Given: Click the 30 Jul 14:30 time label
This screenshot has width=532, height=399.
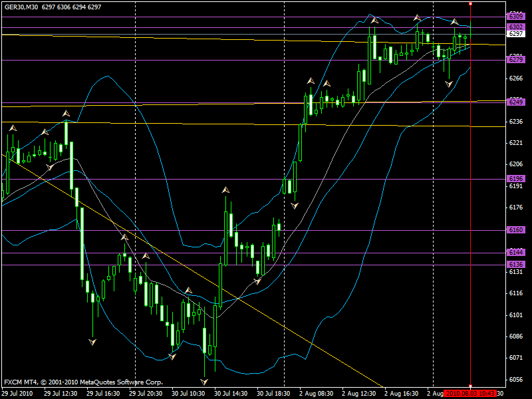Looking at the screenshot, I should (231, 394).
